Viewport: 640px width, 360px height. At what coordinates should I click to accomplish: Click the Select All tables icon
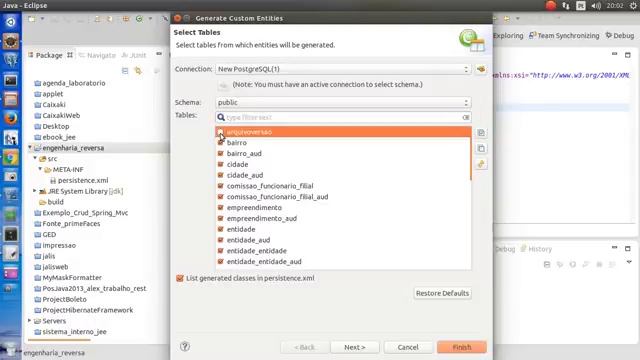(x=481, y=133)
